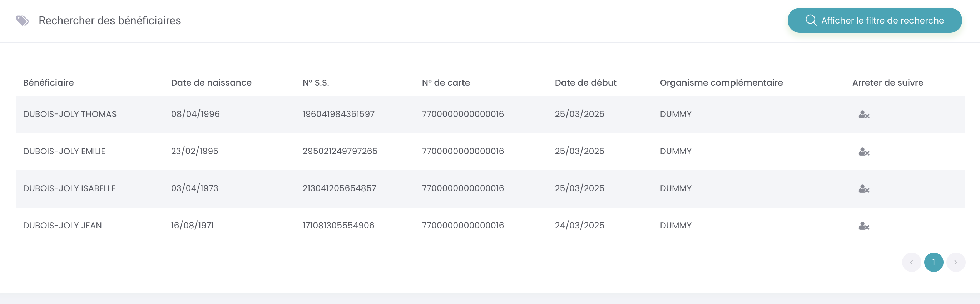Show the search filter panel
Viewport: 980px width, 304px height.
coord(874,20)
